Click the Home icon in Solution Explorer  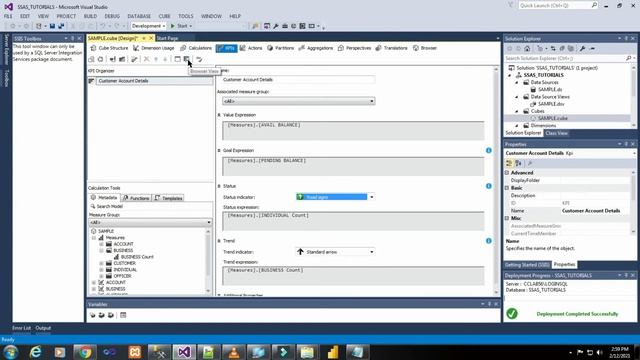(x=527, y=49)
